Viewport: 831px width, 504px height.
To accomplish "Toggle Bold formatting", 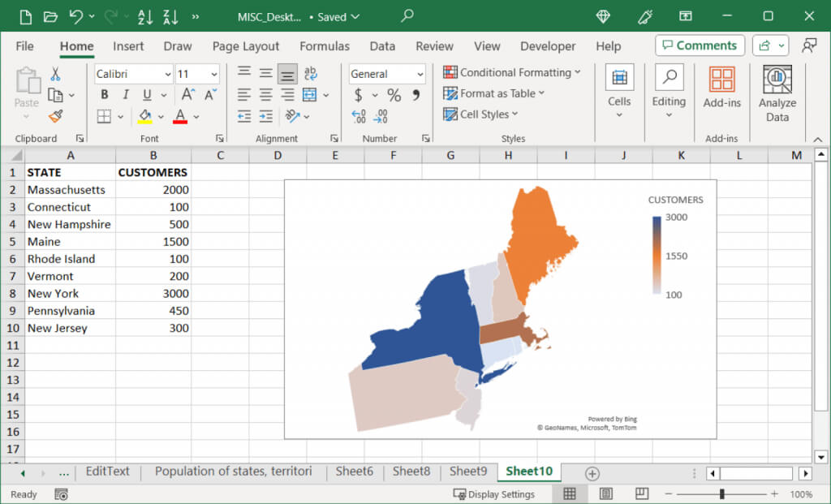I will (104, 95).
